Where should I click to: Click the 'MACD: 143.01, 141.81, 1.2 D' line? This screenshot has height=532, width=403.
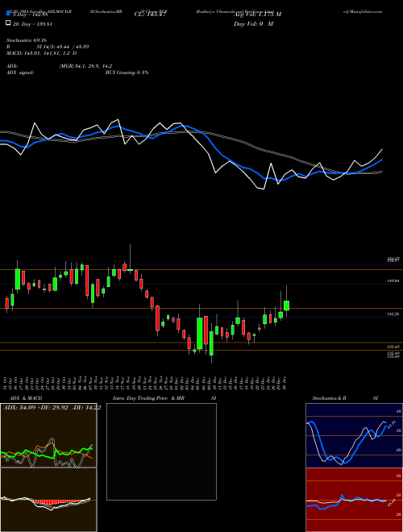point(41,53)
